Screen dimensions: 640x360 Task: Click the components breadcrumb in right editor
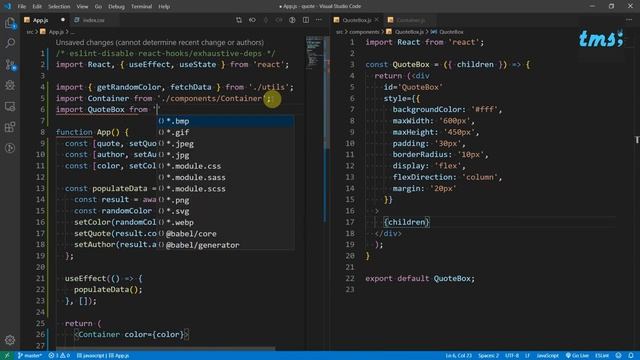point(364,32)
